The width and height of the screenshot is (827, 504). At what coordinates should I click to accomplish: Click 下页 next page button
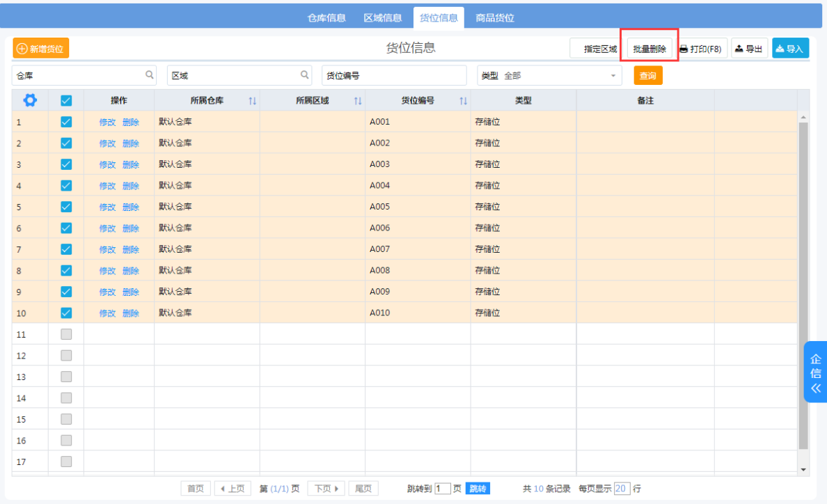pos(326,489)
